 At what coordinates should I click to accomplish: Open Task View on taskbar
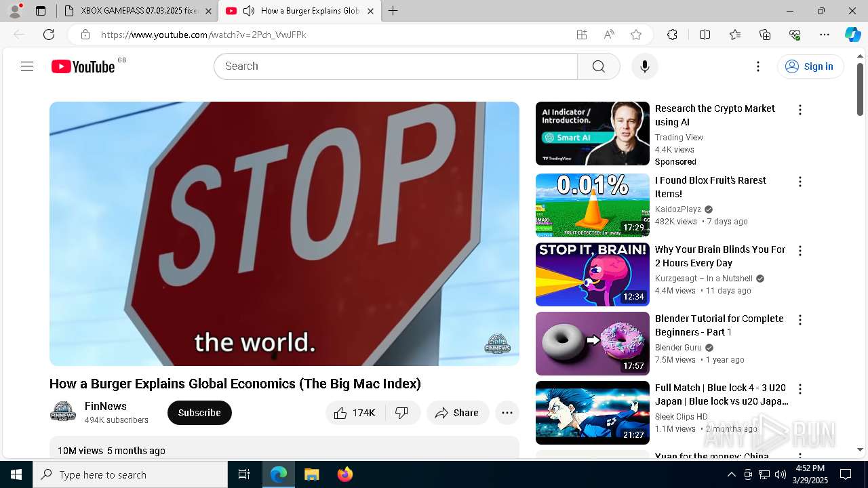click(244, 474)
